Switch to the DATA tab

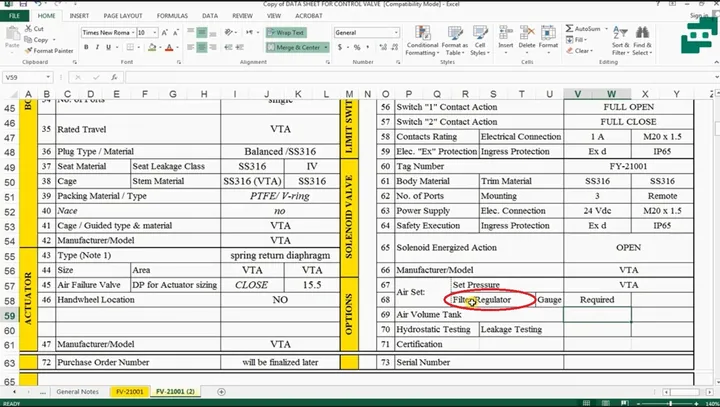click(x=210, y=16)
